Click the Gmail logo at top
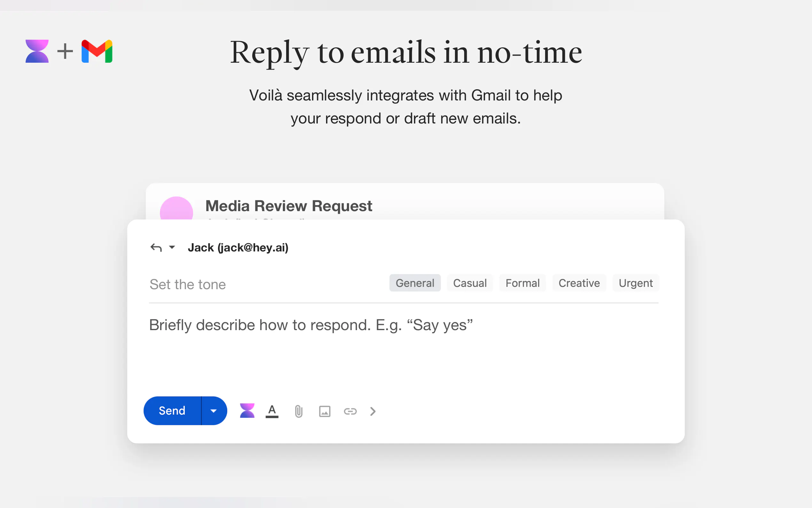 tap(97, 52)
